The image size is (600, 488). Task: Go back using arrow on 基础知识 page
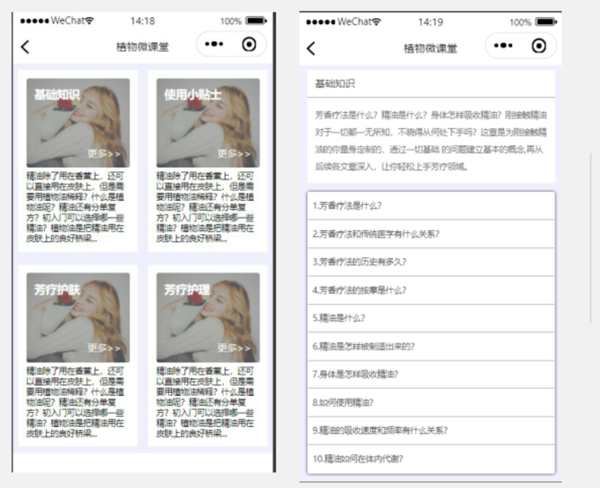point(311,48)
